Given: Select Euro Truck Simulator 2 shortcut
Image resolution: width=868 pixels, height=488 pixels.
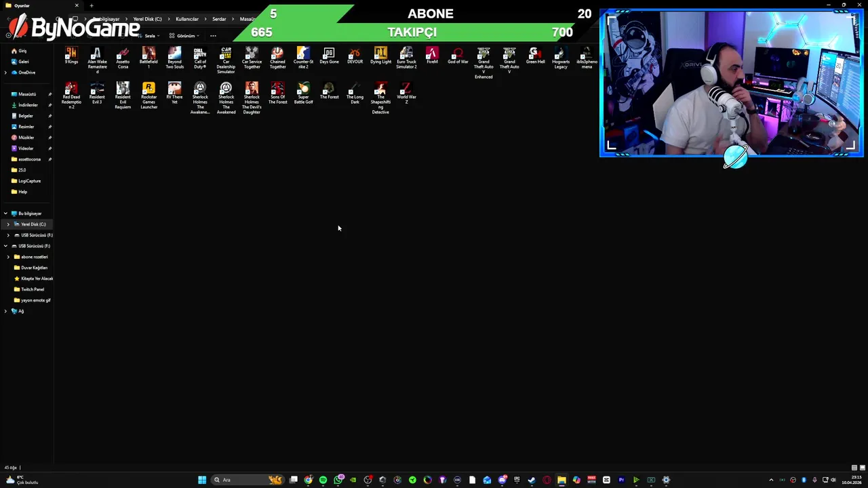Looking at the screenshot, I should coord(406,58).
